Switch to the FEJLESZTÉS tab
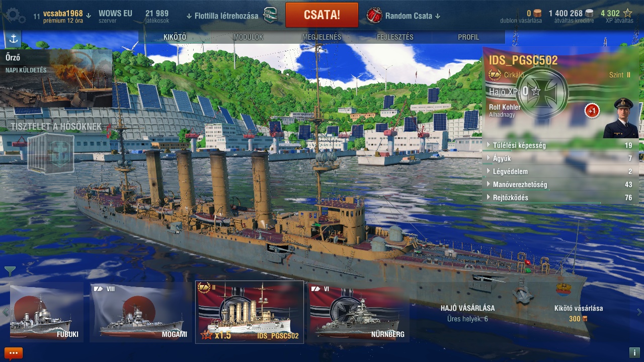Screen dimensions: 644x362 395,37
